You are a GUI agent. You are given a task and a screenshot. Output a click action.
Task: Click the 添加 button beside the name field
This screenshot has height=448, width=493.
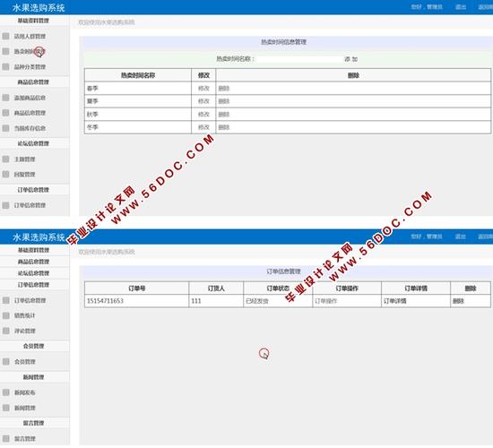350,59
